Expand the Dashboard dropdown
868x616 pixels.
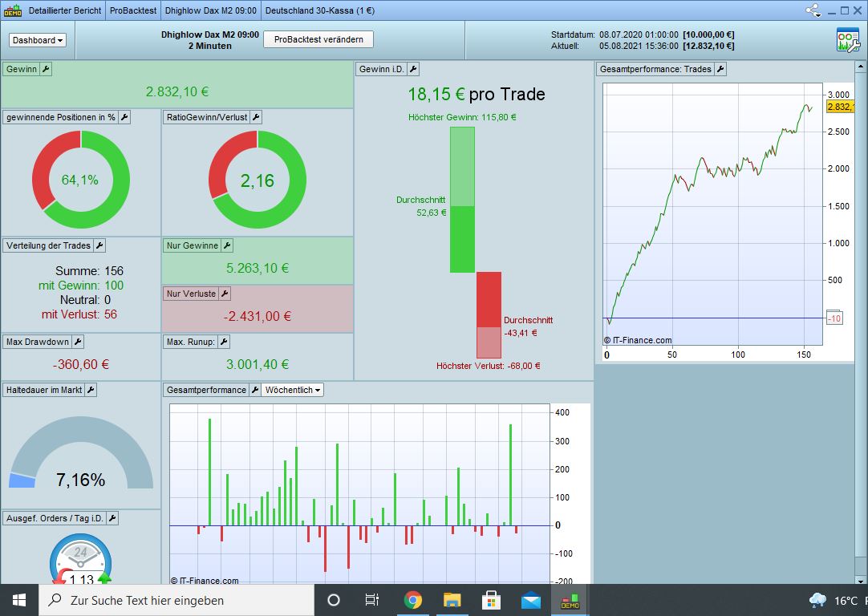coord(38,40)
